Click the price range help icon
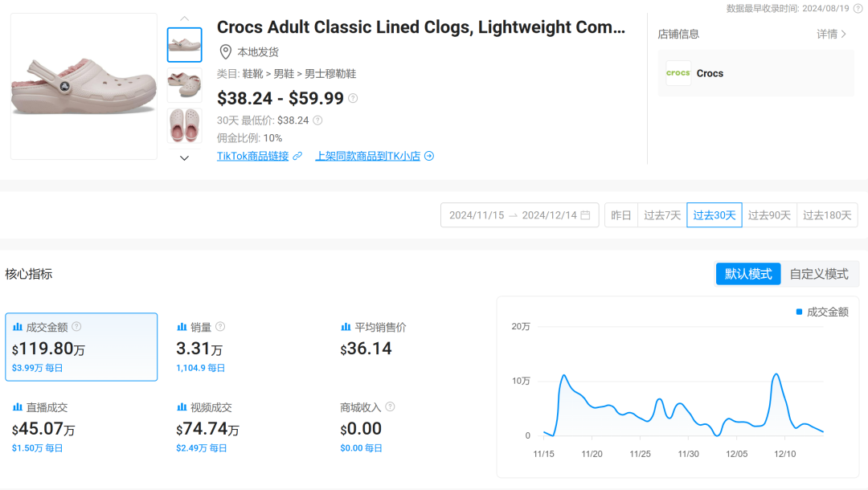The width and height of the screenshot is (868, 490). pos(353,99)
